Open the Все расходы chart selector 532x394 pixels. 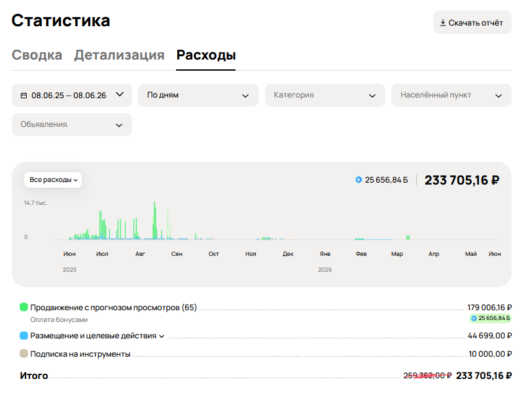tap(53, 180)
